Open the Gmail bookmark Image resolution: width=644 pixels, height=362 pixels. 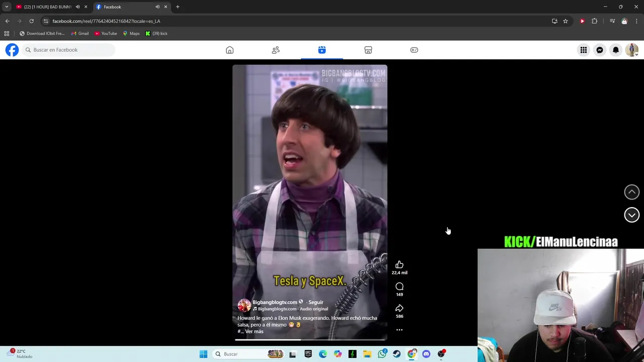pos(80,34)
